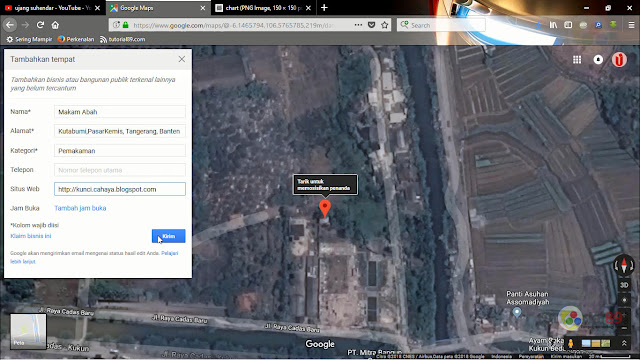Click the Firefox Search box
Screen dimensions: 640x360
click(441, 25)
